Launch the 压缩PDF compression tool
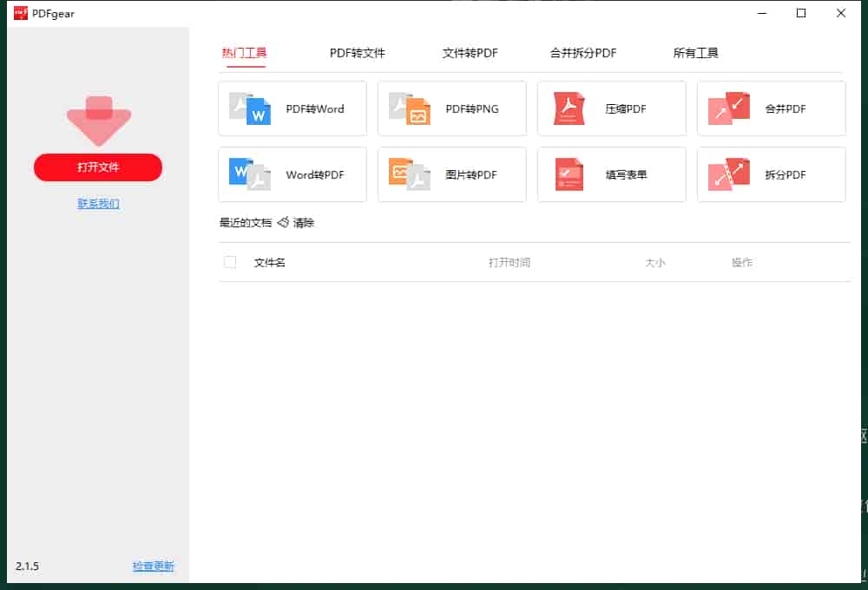The height and width of the screenshot is (590, 868). pos(611,108)
